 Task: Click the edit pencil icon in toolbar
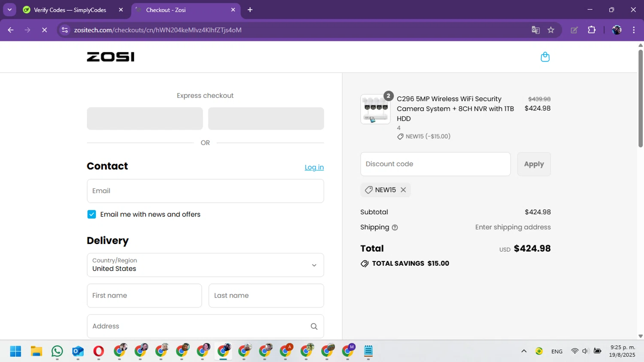pos(574,30)
